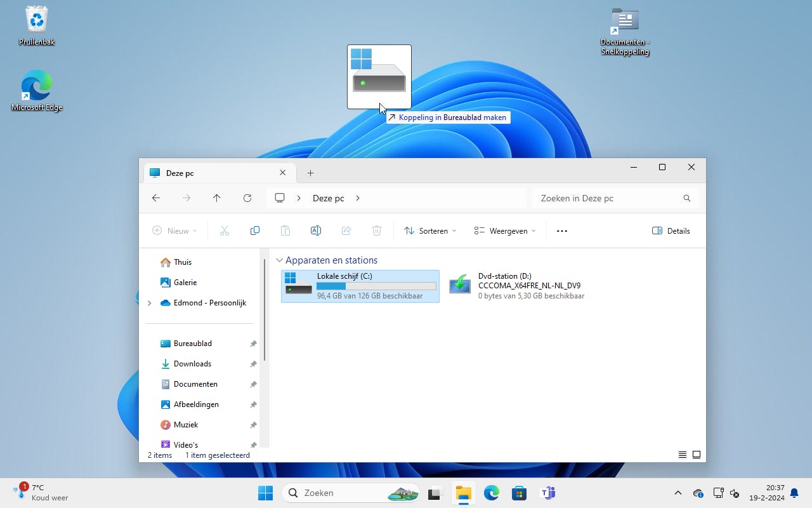
Task: Open the Recycle Bin (Prullenbak) desktop icon
Action: point(37,27)
